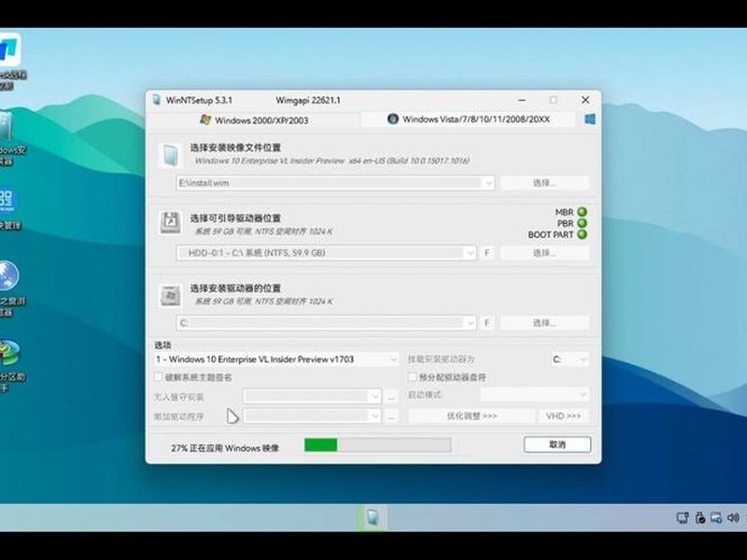Image resolution: width=747 pixels, height=560 pixels.
Task: Open the boot mode dropdown
Action: point(534,395)
